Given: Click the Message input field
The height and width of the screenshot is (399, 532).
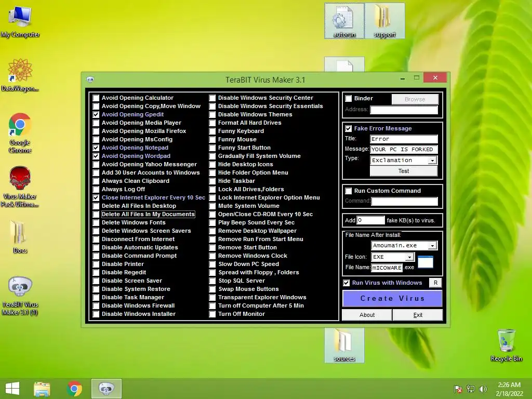Looking at the screenshot, I should pyautogui.click(x=404, y=150).
